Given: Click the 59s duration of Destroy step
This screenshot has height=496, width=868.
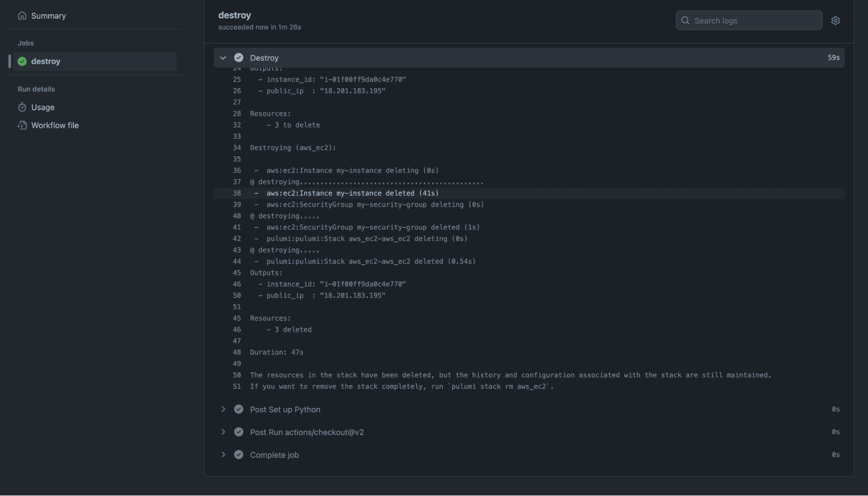Looking at the screenshot, I should tap(833, 58).
